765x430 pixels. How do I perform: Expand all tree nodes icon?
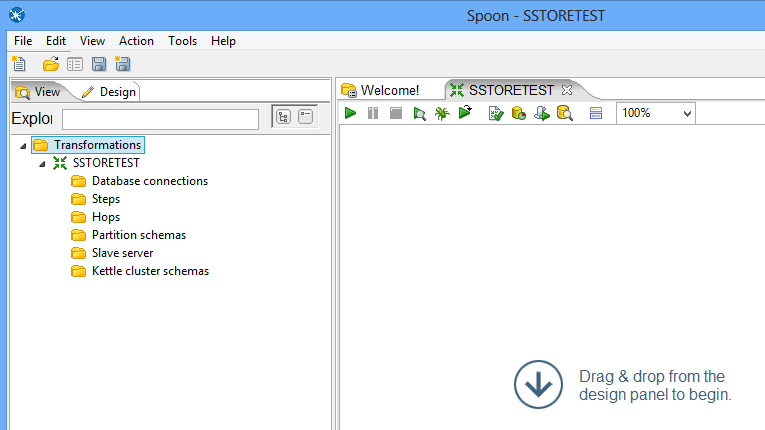point(283,117)
